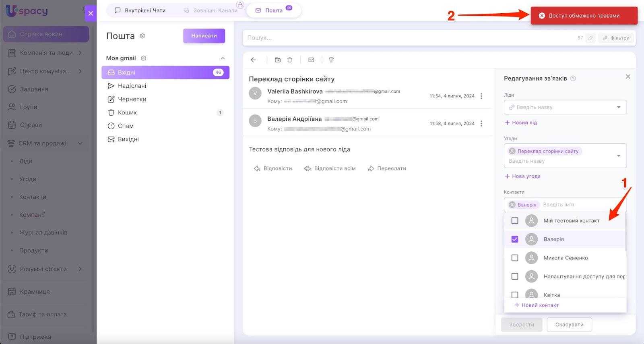Click the Валерія Андріївна sender avatar
Image resolution: width=644 pixels, height=344 pixels.
(x=255, y=120)
